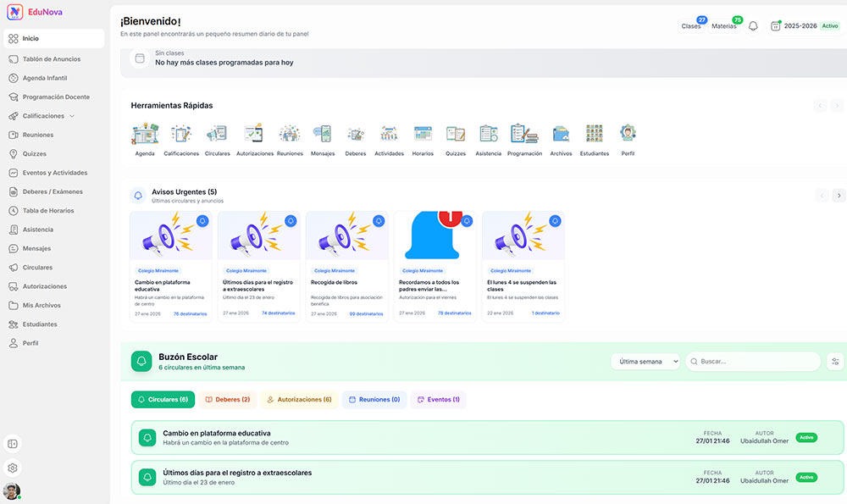Click the Clases counter button
The width and height of the screenshot is (847, 504).
(x=692, y=26)
